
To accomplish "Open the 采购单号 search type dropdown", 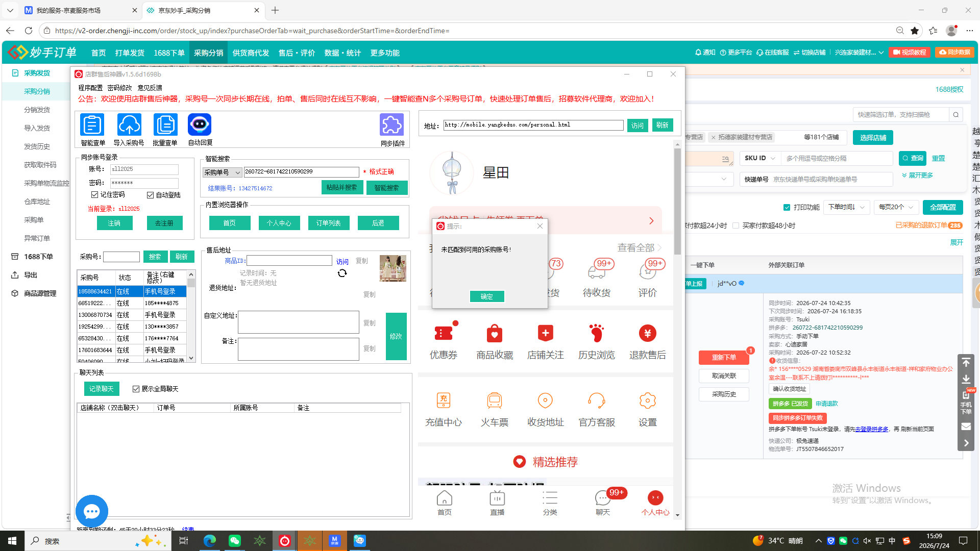I will pyautogui.click(x=222, y=172).
